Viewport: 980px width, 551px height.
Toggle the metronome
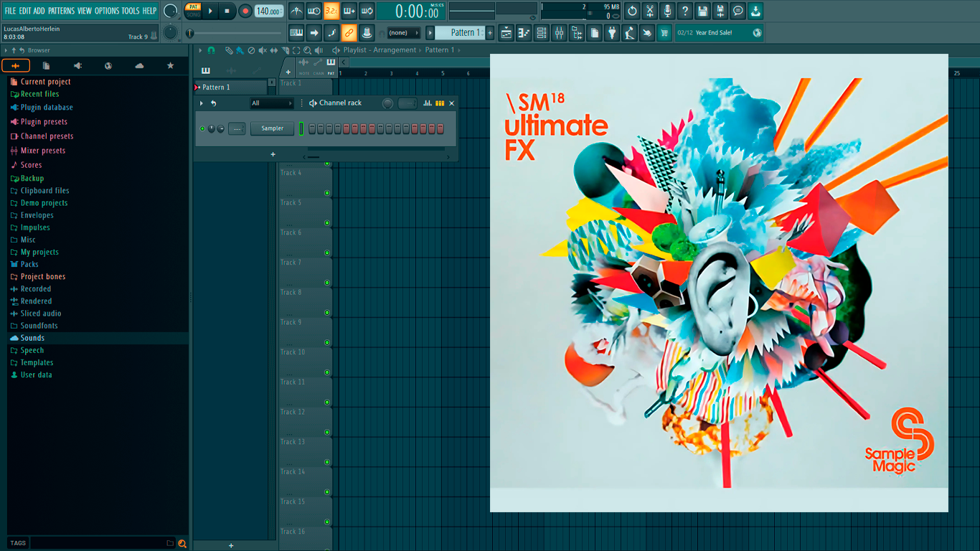296,11
